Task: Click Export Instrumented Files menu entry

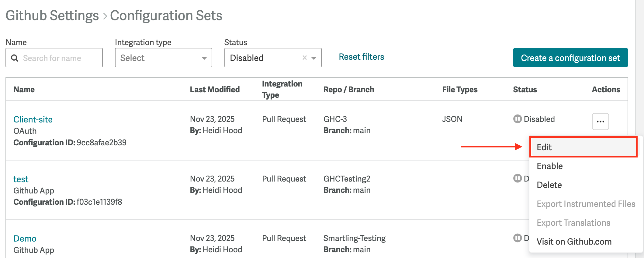Action: point(586,204)
